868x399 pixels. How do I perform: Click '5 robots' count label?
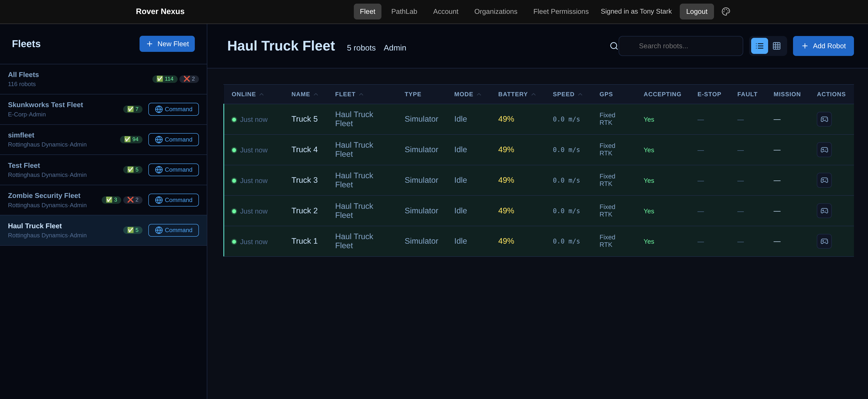[x=361, y=48]
